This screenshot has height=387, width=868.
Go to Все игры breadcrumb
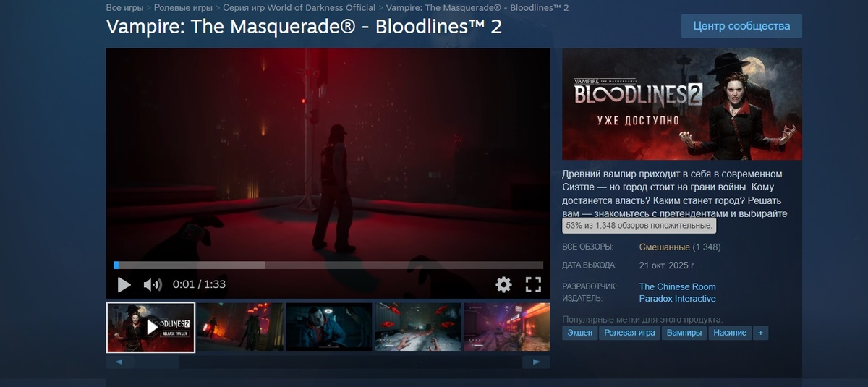[x=124, y=7]
